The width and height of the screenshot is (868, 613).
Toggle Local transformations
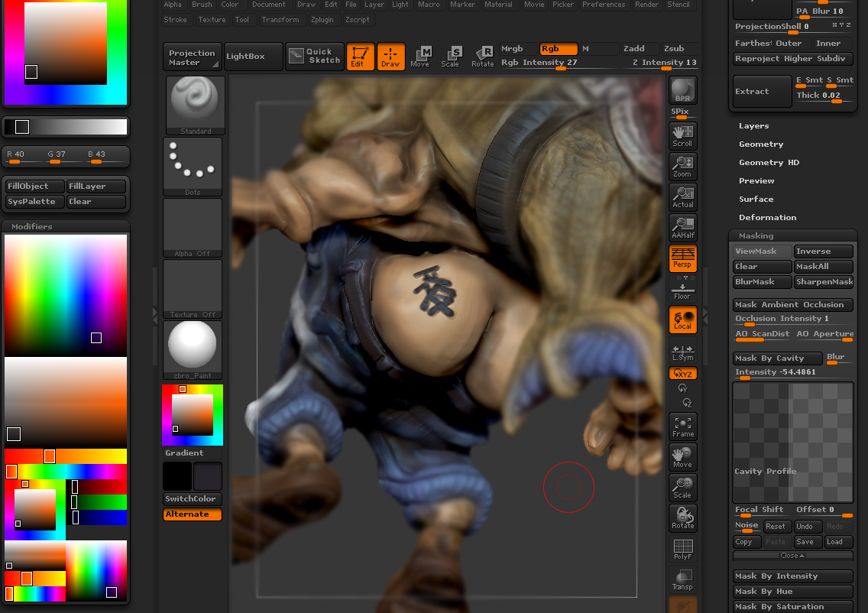pos(682,319)
